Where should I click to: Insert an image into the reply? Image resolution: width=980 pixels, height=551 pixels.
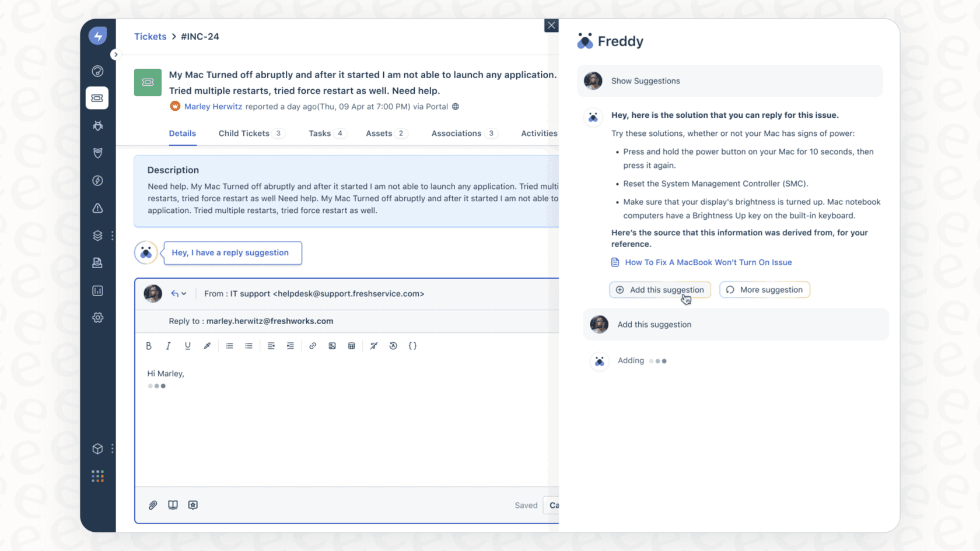click(x=332, y=345)
